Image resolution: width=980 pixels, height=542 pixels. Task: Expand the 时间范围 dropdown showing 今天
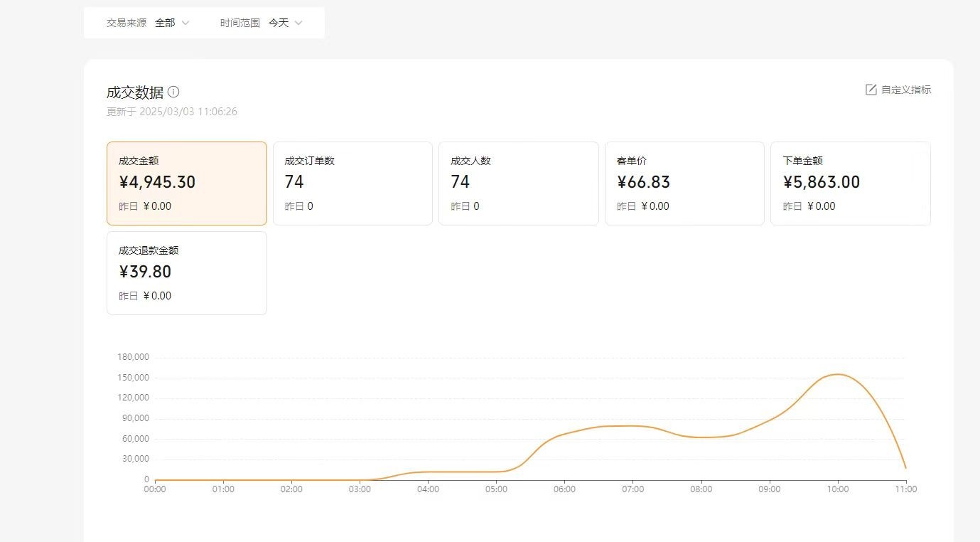279,23
